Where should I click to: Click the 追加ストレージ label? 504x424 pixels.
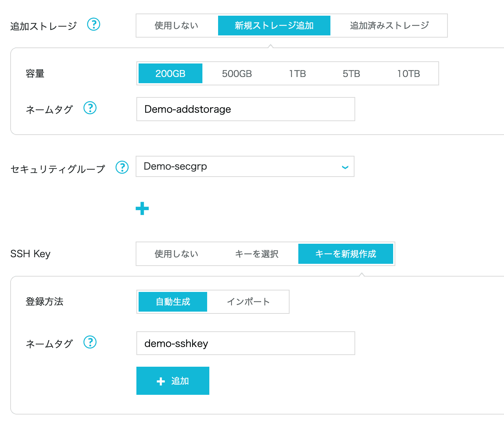pyautogui.click(x=43, y=26)
